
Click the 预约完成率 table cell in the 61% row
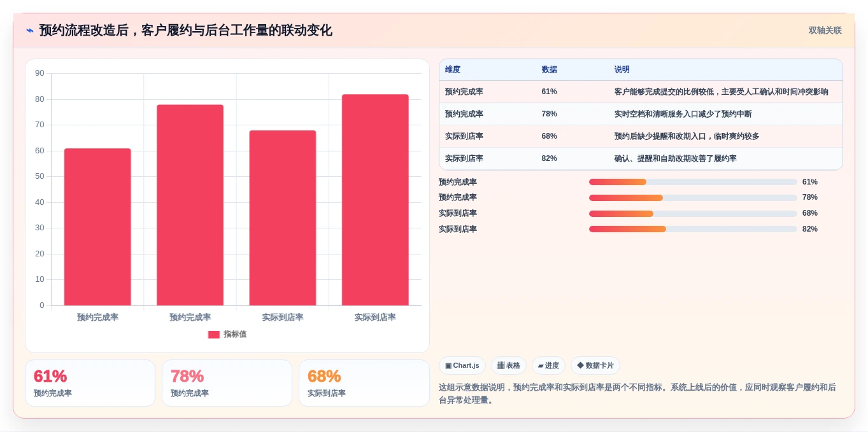tap(464, 92)
